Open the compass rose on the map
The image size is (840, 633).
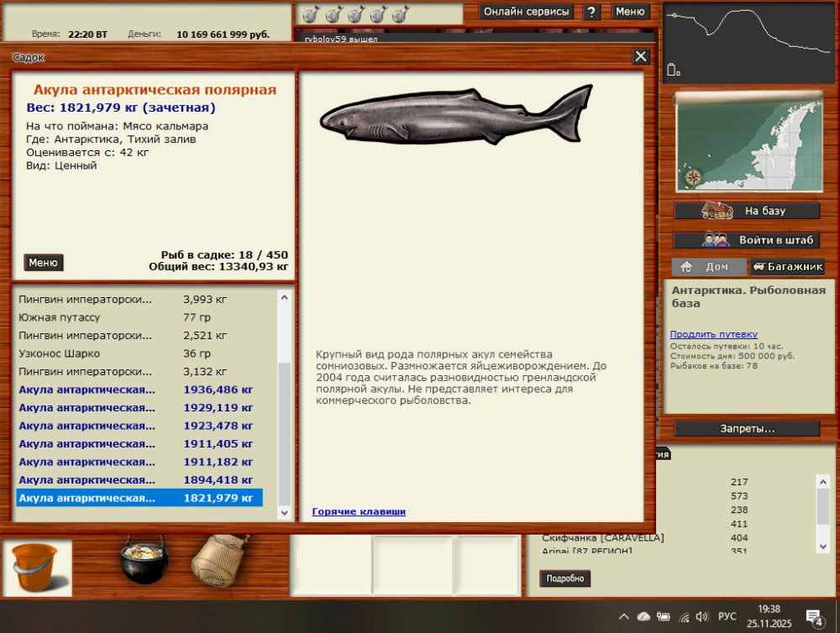pyautogui.click(x=691, y=177)
